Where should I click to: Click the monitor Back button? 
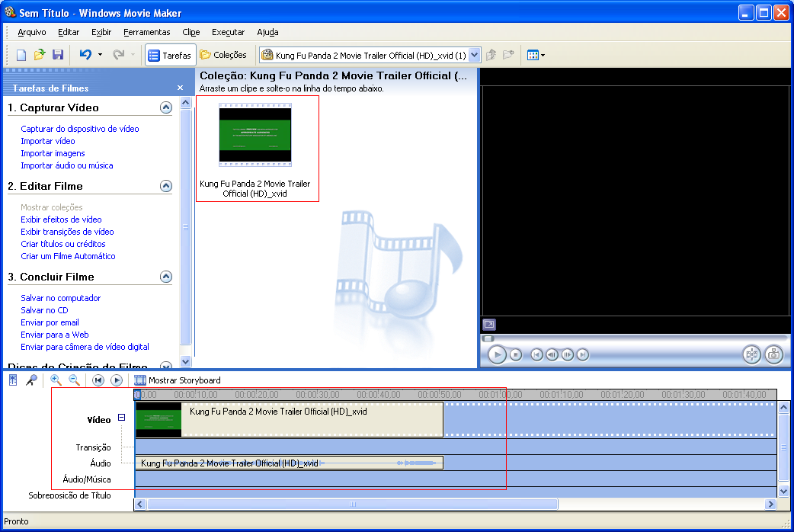tap(536, 354)
